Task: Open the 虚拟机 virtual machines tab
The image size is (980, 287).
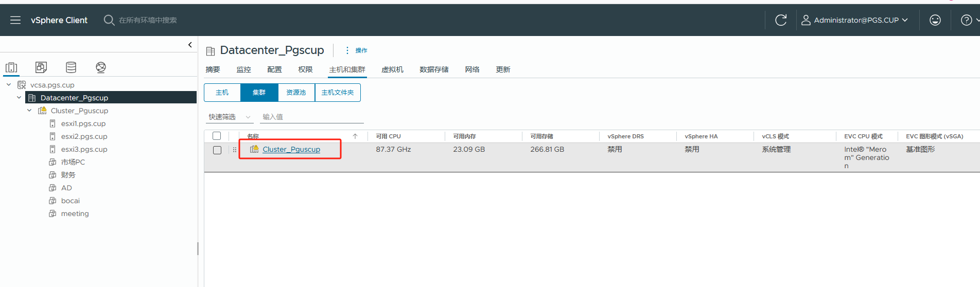Action: coord(392,69)
